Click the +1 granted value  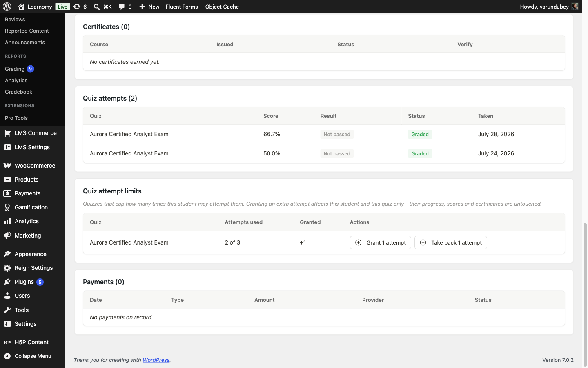click(x=303, y=242)
